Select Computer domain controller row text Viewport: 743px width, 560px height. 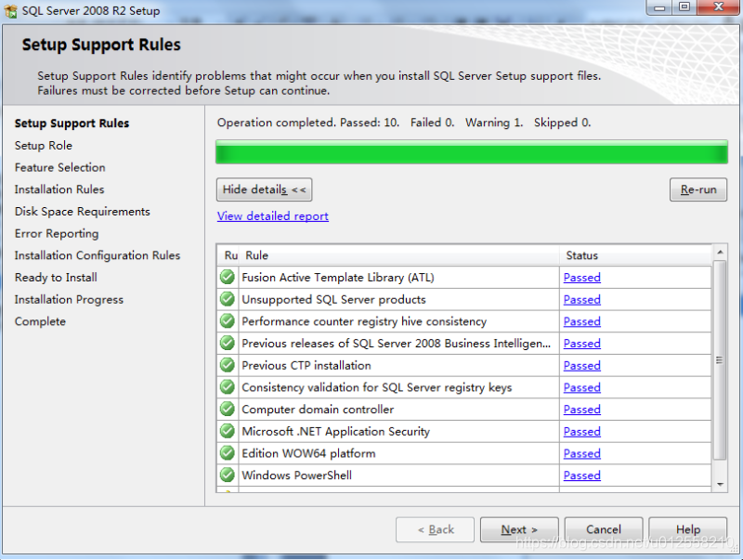click(x=318, y=410)
